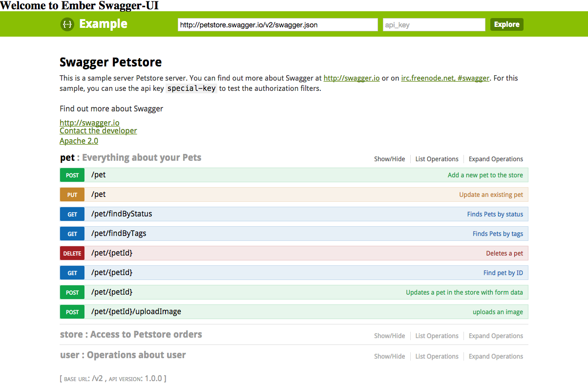Expand the store section heading

pyautogui.click(x=131, y=334)
